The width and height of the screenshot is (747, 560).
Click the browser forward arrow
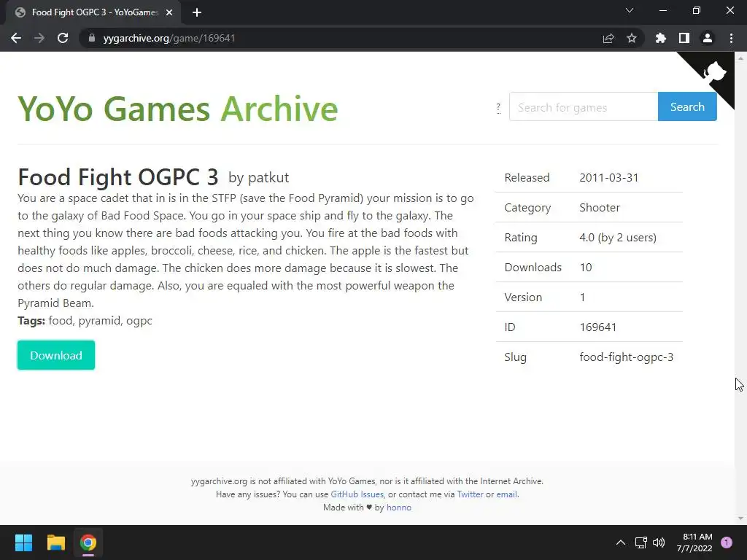(39, 38)
